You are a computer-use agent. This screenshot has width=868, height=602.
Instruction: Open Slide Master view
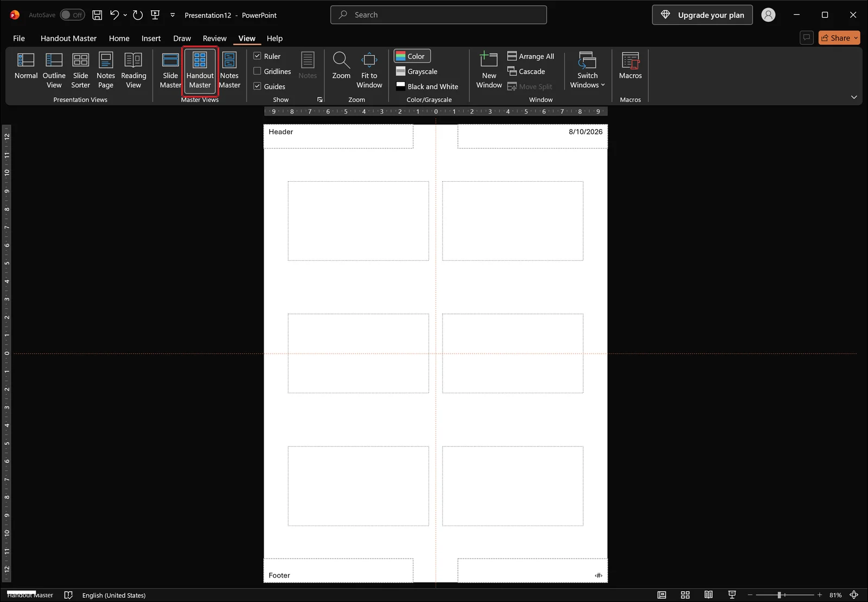(170, 69)
